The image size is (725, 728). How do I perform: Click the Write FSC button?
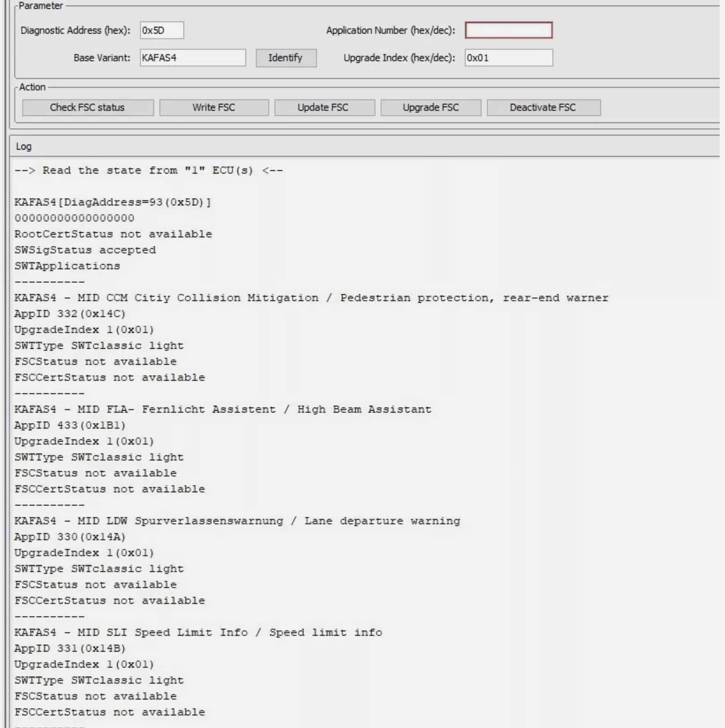pyautogui.click(x=214, y=107)
